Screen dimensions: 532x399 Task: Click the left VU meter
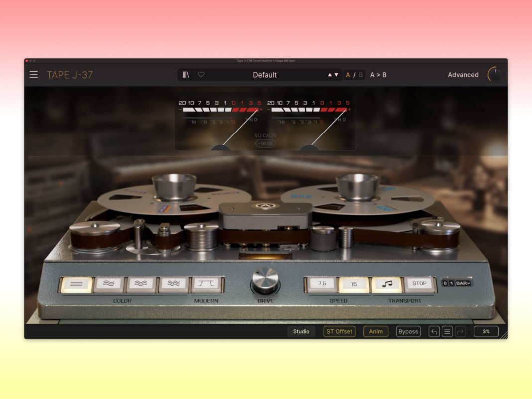click(221, 124)
